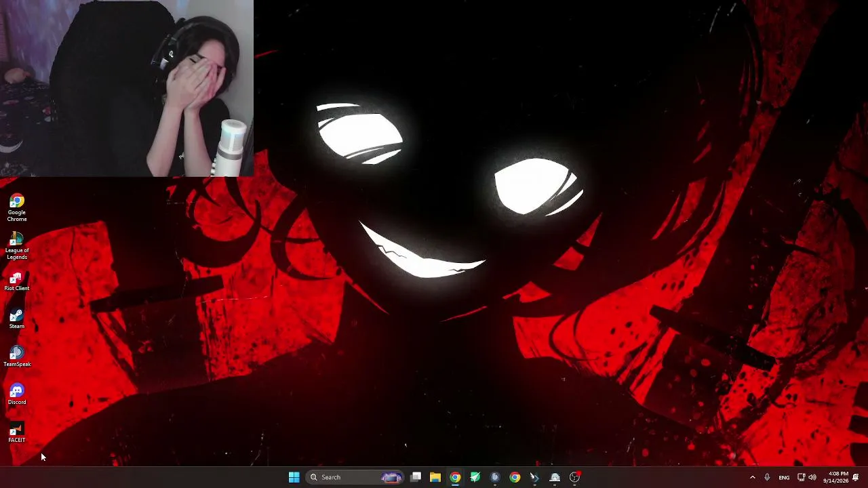The width and height of the screenshot is (868, 488).
Task: Select the Google Chrome desktop shortcut
Action: pos(17,208)
